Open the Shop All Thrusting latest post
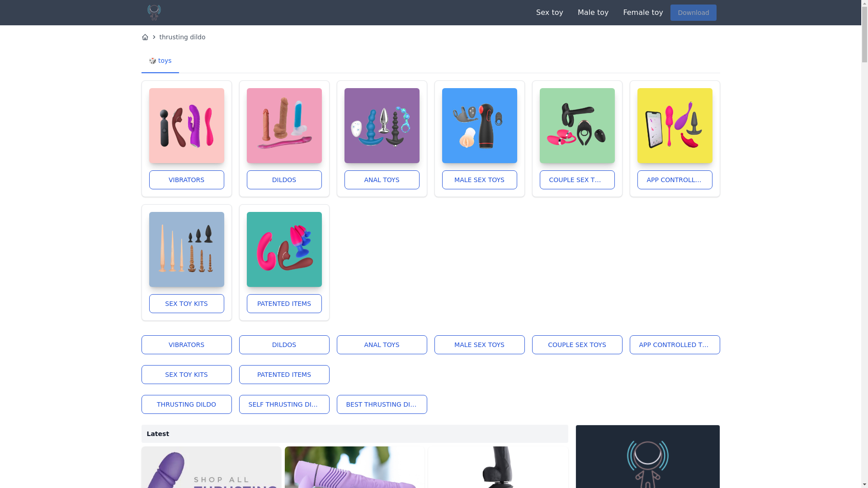Image resolution: width=868 pixels, height=488 pixels. point(211,467)
